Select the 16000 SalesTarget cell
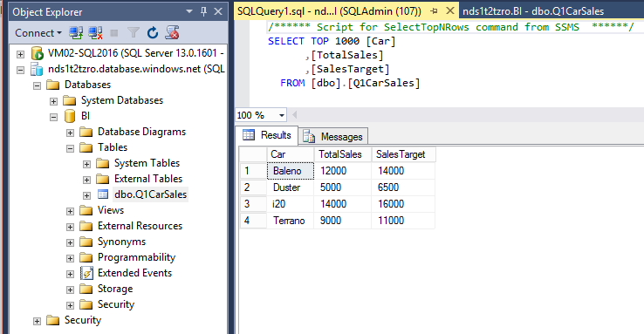This screenshot has height=334, width=644. [403, 204]
